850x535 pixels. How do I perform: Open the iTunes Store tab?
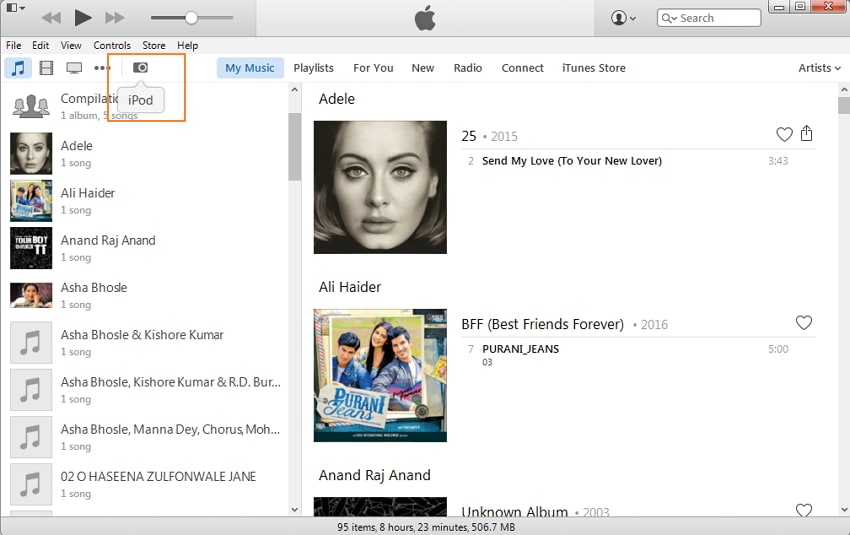[x=594, y=68]
